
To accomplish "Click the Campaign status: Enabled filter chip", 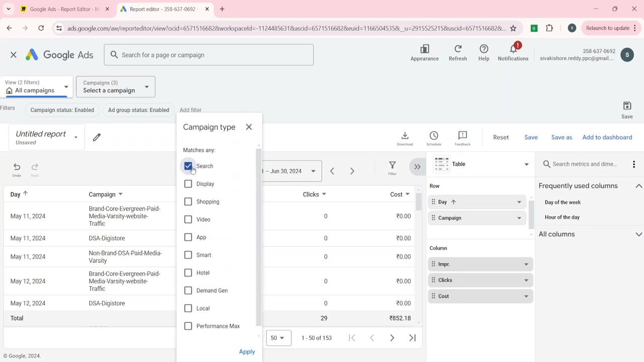I will pos(62,110).
